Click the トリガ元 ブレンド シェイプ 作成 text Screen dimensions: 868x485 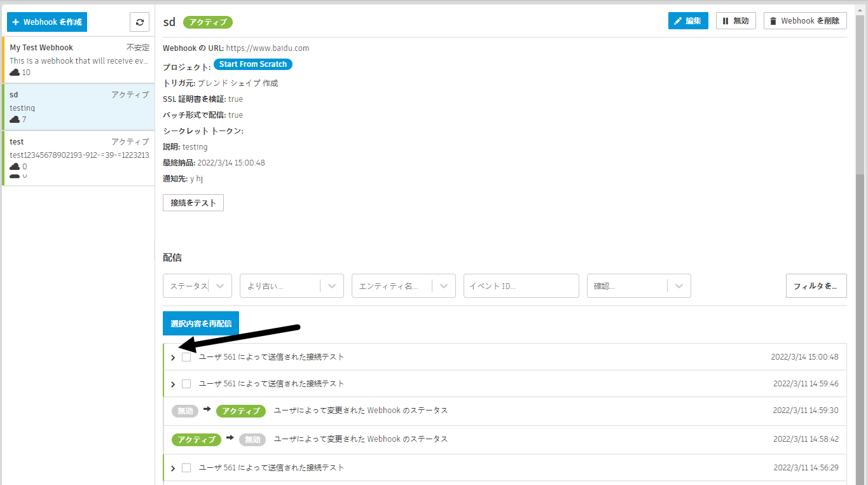pos(238,83)
